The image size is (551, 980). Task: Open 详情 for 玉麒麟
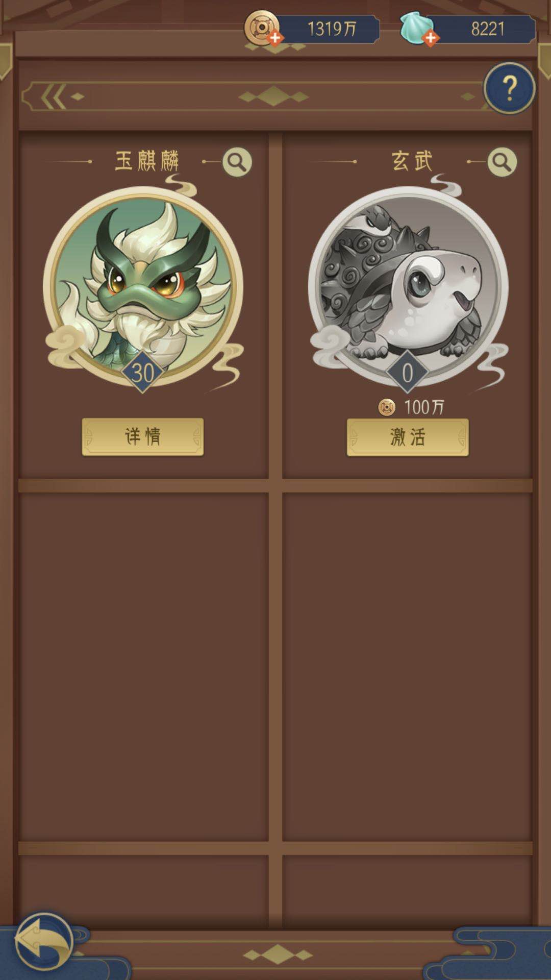click(x=143, y=437)
